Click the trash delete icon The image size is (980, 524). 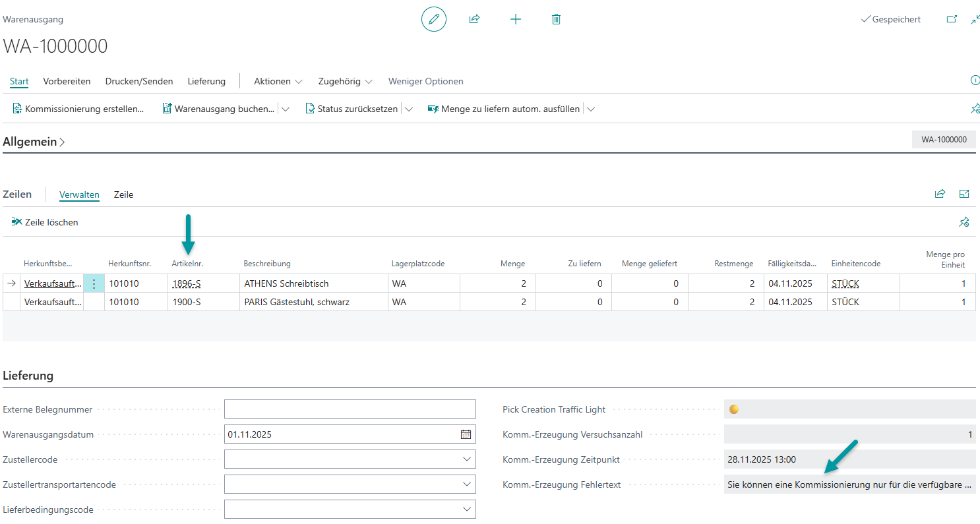pos(556,20)
